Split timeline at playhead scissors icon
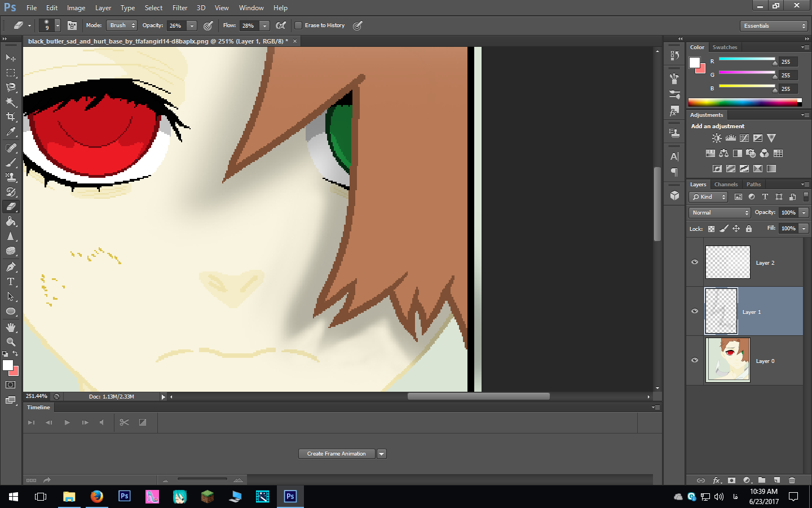This screenshot has height=508, width=812. [x=125, y=422]
